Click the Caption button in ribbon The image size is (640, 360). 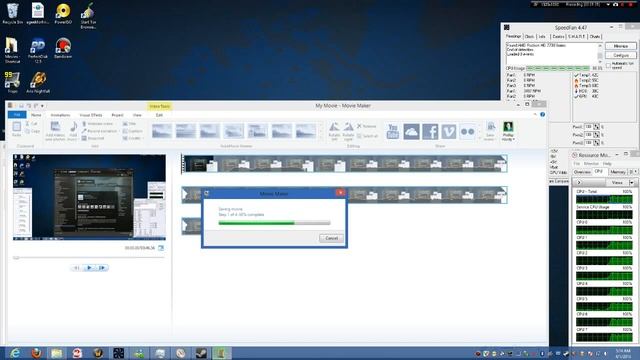(133, 131)
